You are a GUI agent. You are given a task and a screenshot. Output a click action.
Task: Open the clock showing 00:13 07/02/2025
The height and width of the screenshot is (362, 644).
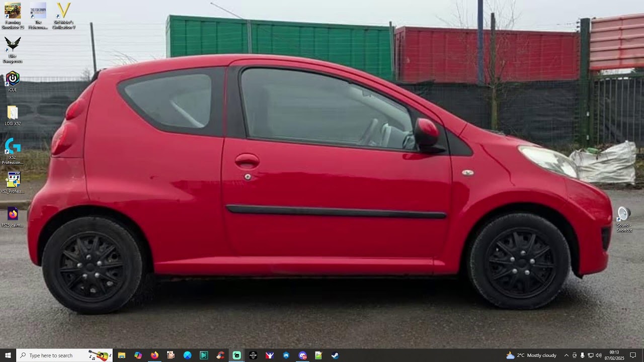click(x=614, y=355)
